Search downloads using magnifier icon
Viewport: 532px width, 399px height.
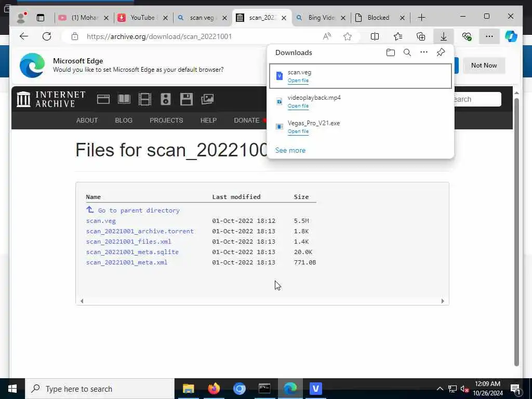click(x=407, y=52)
